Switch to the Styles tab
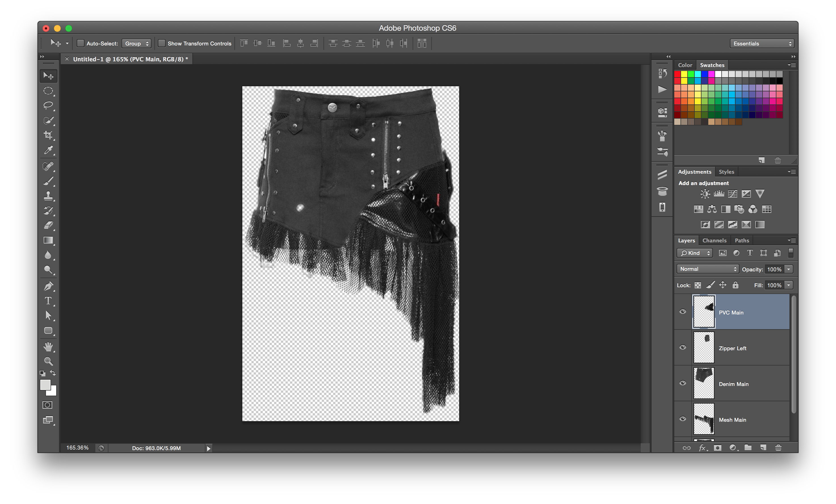Viewport: 836px width, 504px height. 726,172
